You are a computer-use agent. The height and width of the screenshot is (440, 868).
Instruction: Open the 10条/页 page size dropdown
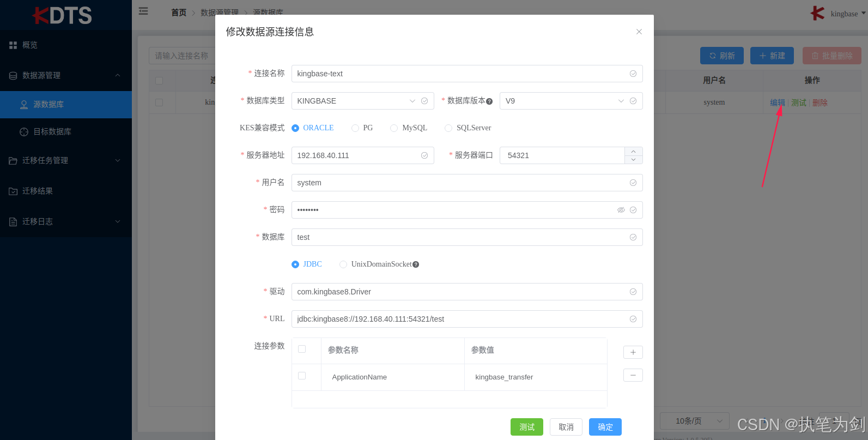[695, 421]
